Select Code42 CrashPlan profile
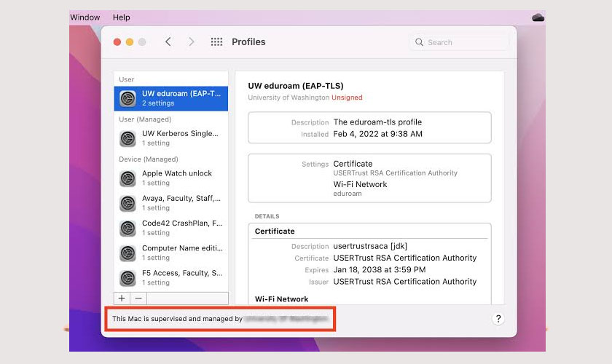 [171, 228]
